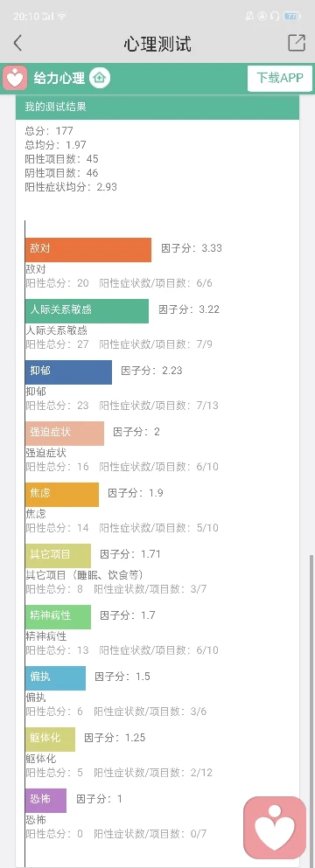This screenshot has height=868, width=315.
Task: Tap the floating pink heart app icon
Action: [x=275, y=828]
